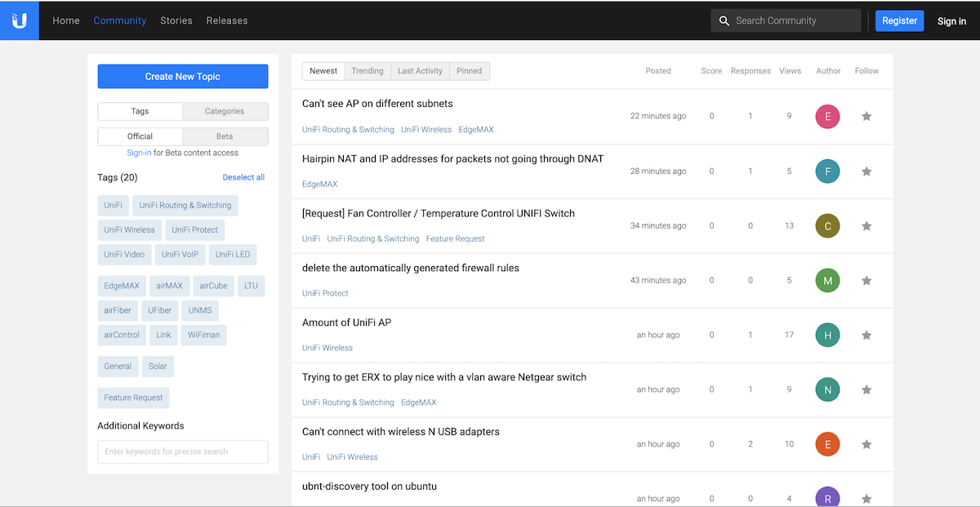Screen dimensions: 980x507
Task: Toggle the LTU tag filter
Action: (251, 287)
